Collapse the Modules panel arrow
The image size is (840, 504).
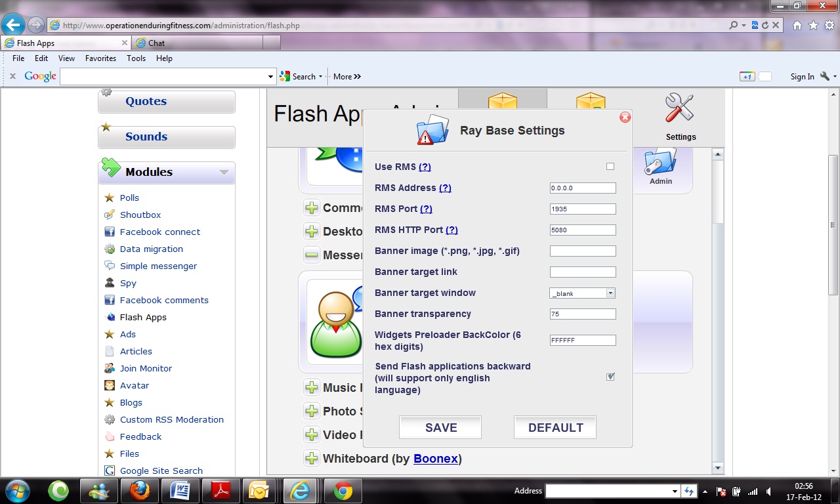(224, 173)
